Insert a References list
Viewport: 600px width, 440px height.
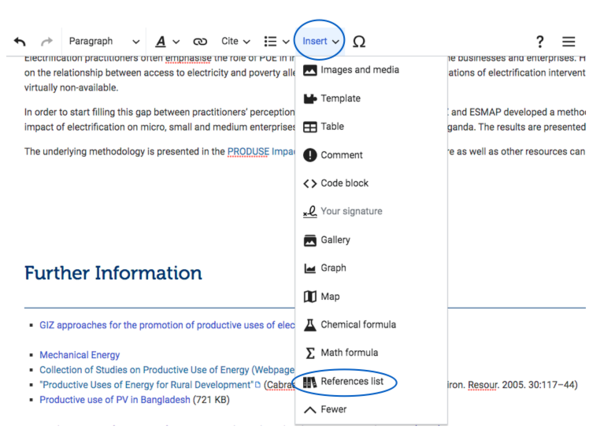[351, 382]
